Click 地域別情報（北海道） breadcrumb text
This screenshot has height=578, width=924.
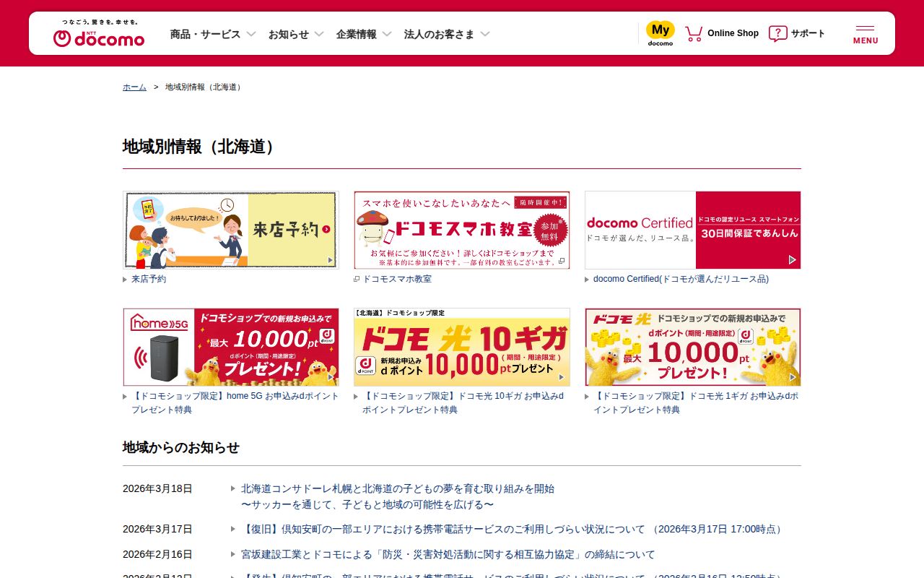click(x=205, y=87)
